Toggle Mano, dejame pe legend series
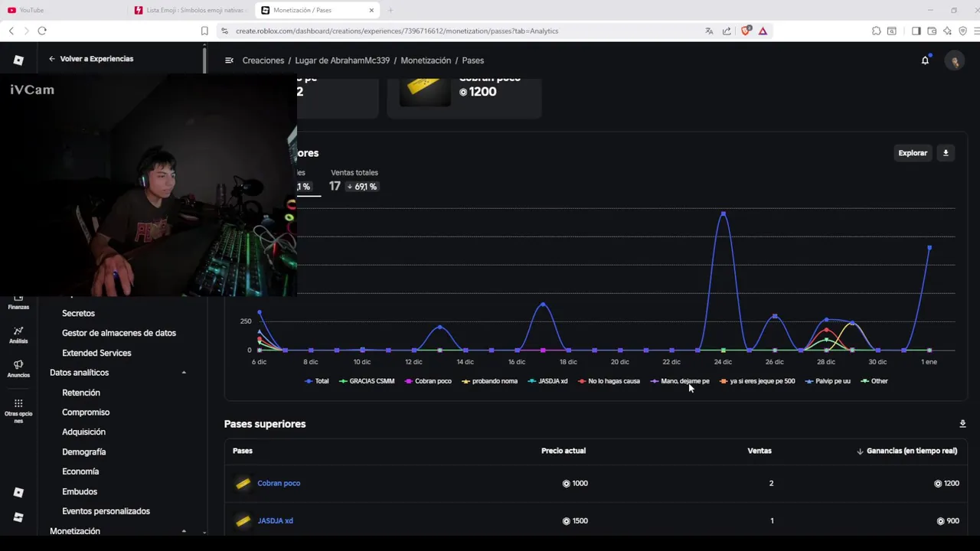980x551 pixels. (x=680, y=381)
